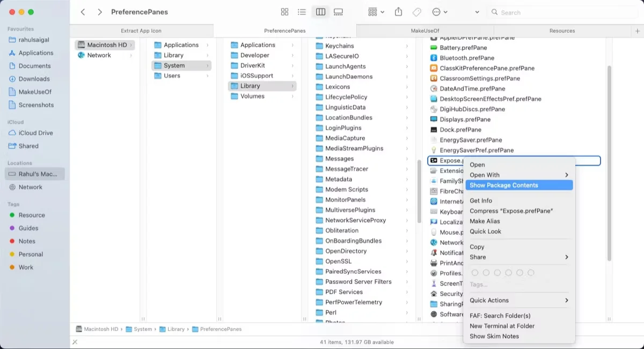Open the Group By dropdown
The width and height of the screenshot is (644, 349).
pyautogui.click(x=376, y=12)
